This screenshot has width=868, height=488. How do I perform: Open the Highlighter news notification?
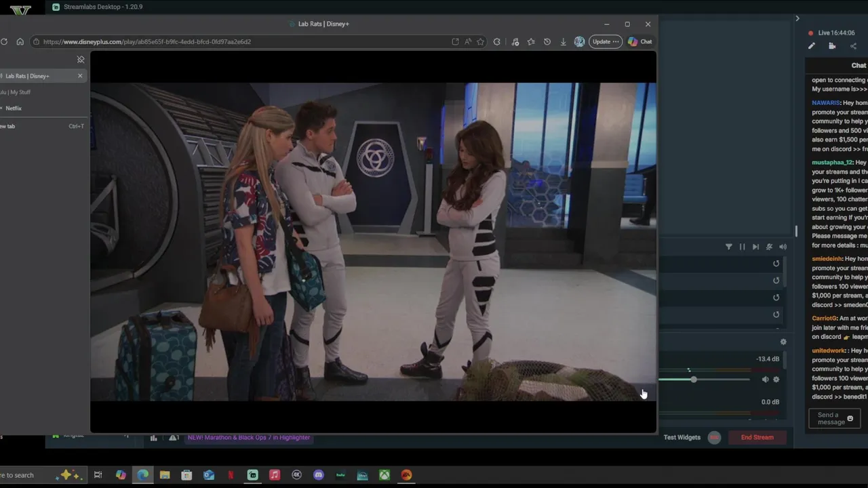pyautogui.click(x=249, y=437)
